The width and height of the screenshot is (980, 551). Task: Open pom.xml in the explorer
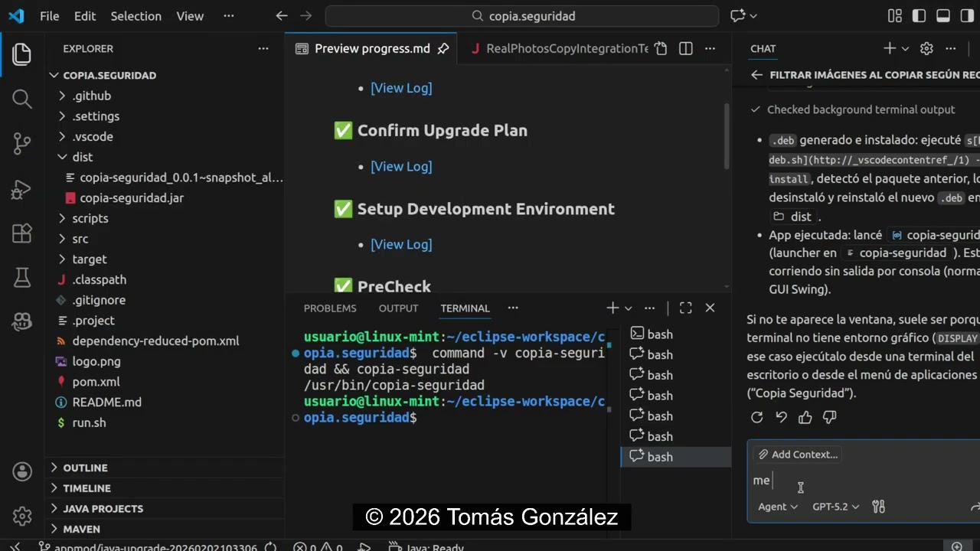click(96, 381)
